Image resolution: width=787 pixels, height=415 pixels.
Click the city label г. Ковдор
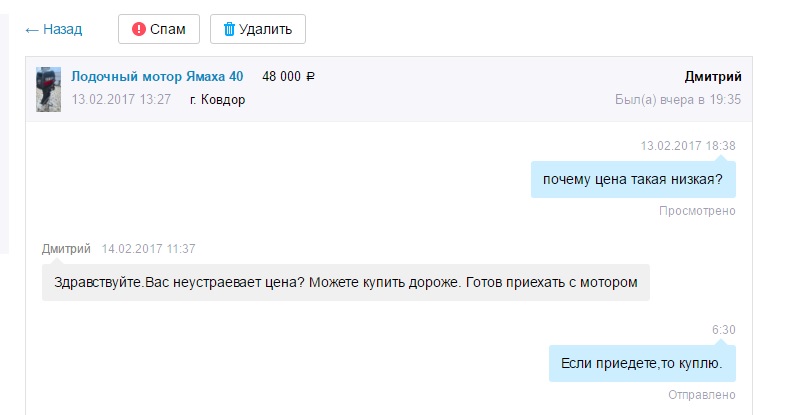tap(217, 100)
